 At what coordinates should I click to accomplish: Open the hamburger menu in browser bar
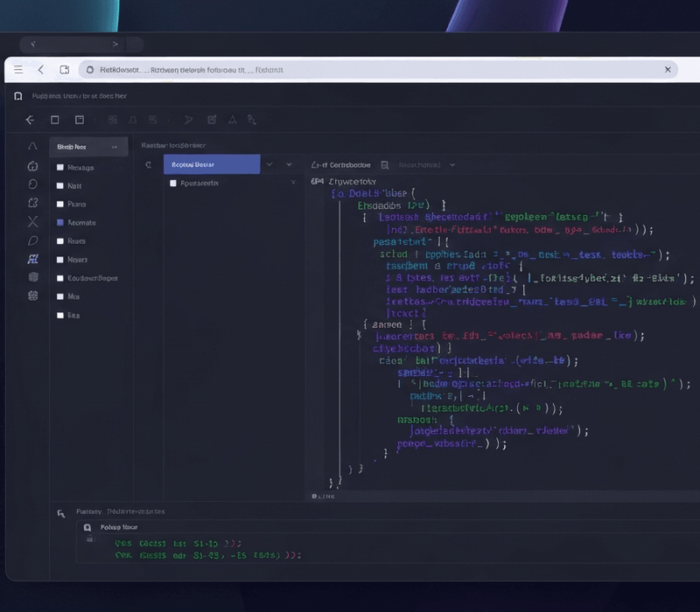tap(18, 70)
